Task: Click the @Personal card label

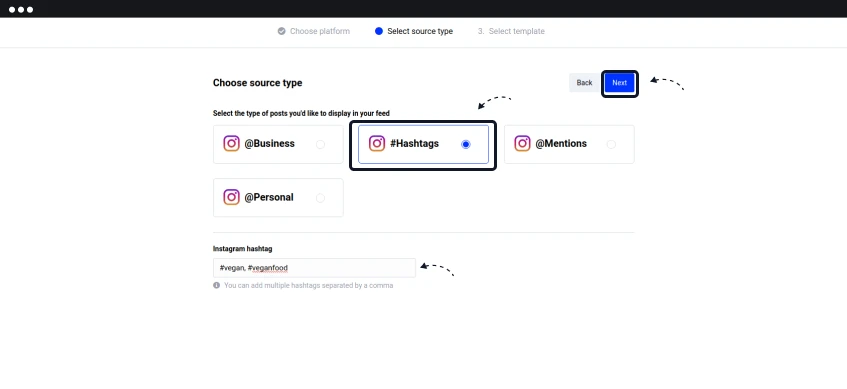Action: pos(269,197)
